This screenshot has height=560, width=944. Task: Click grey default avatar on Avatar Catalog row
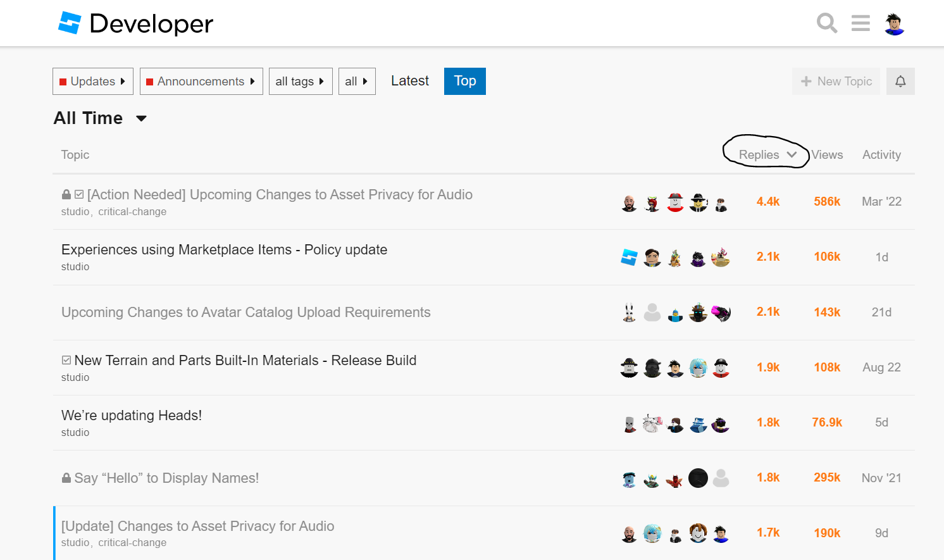coord(652,313)
